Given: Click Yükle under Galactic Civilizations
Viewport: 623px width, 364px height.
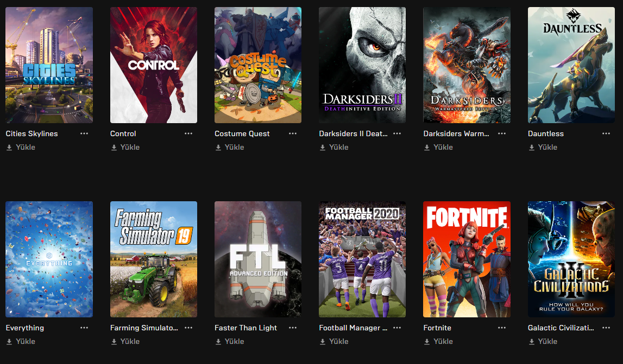Looking at the screenshot, I should point(543,341).
